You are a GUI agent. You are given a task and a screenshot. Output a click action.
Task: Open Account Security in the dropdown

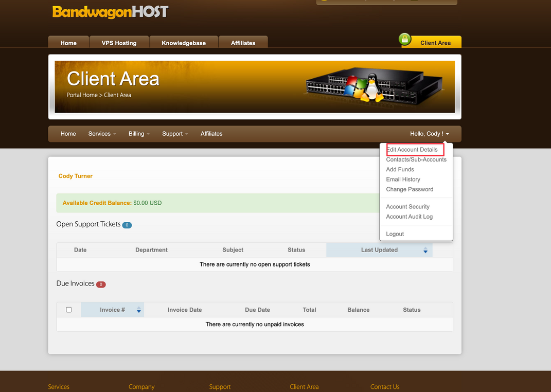point(407,207)
